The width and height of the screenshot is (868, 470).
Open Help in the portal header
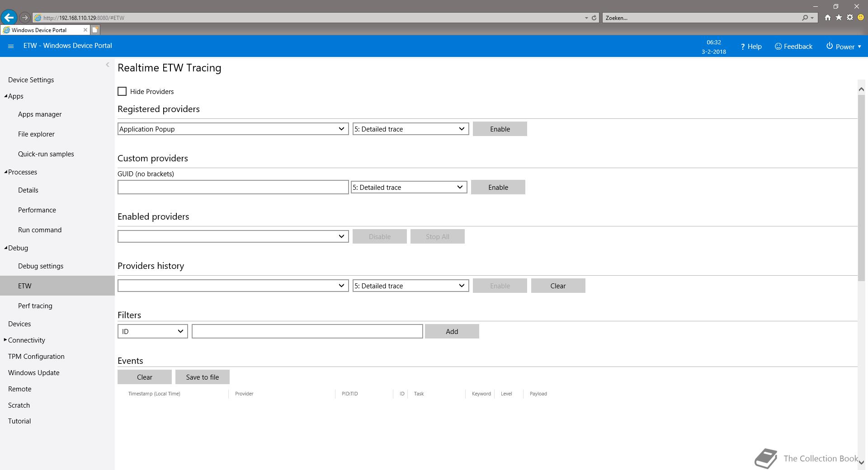751,47
